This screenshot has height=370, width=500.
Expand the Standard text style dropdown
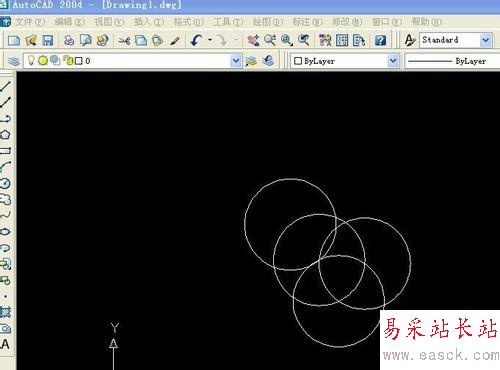coord(486,40)
